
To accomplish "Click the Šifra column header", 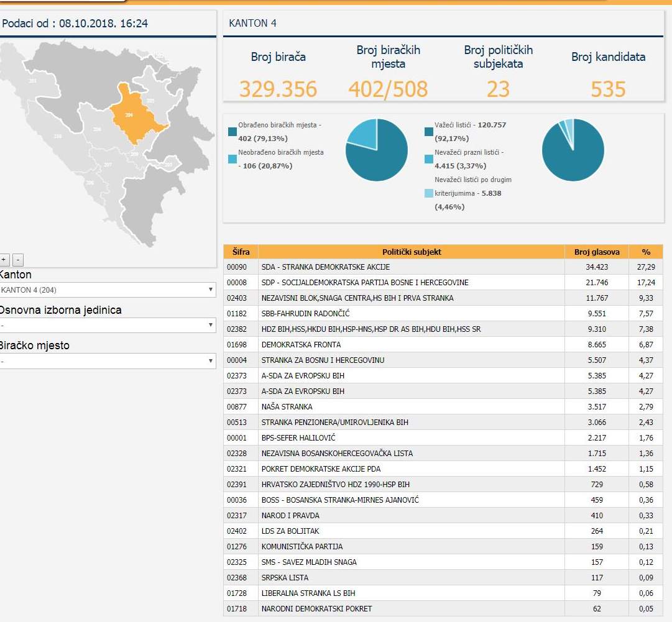I will (x=241, y=252).
